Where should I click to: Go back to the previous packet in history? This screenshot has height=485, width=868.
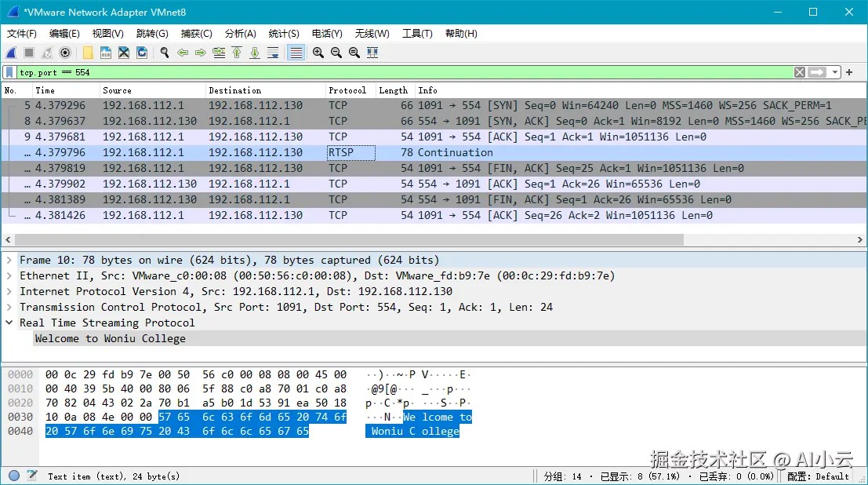pos(183,53)
